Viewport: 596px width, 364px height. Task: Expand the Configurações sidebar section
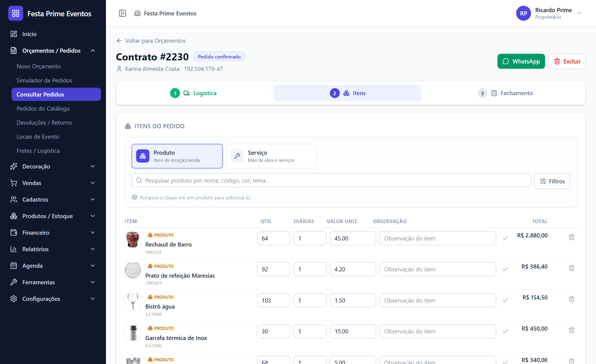(93, 299)
